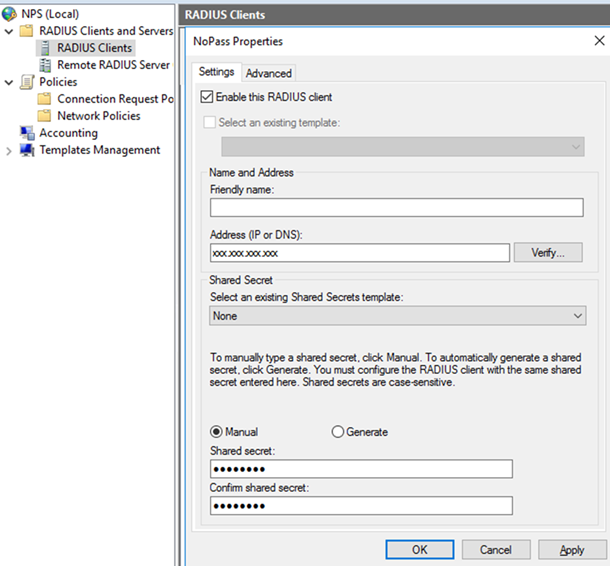This screenshot has height=566, width=610.
Task: Uncheck Enable this RADIUS client
Action: pyautogui.click(x=208, y=97)
